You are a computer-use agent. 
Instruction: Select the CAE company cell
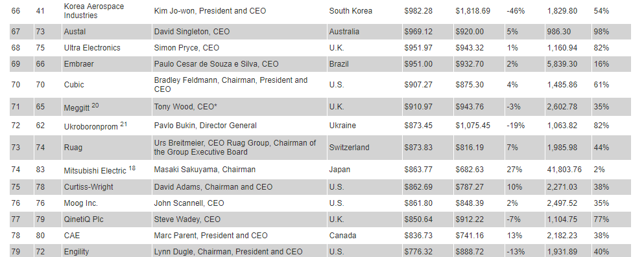(x=107, y=236)
